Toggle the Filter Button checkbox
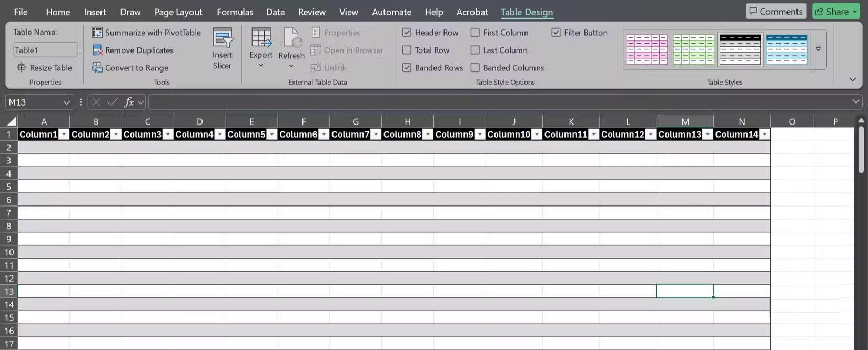Image resolution: width=868 pixels, height=350 pixels. [556, 33]
